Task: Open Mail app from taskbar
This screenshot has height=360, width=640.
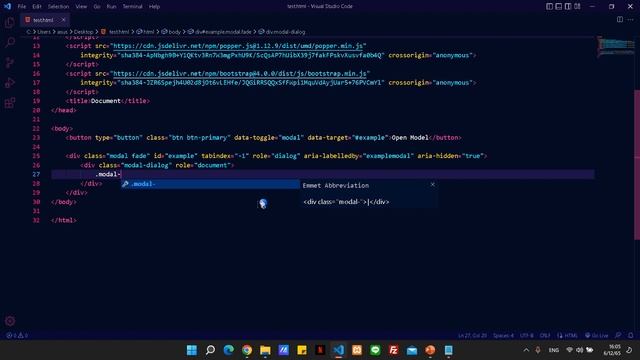Action: coord(412,350)
